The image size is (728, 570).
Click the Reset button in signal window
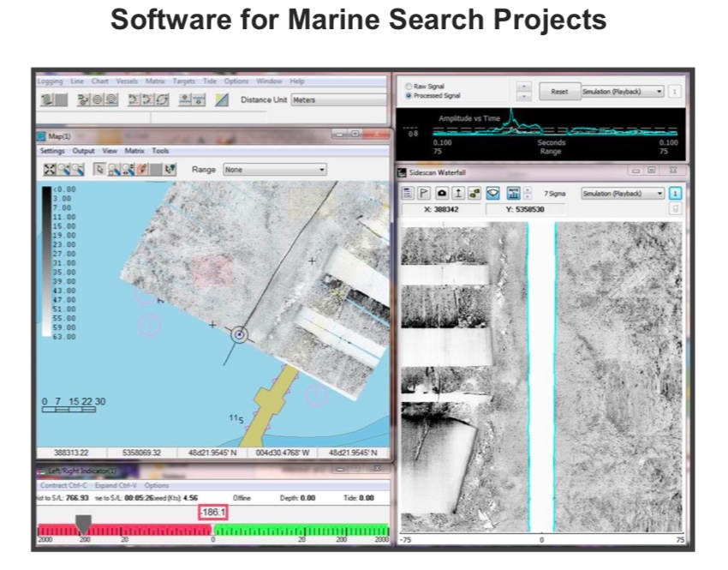click(x=559, y=92)
